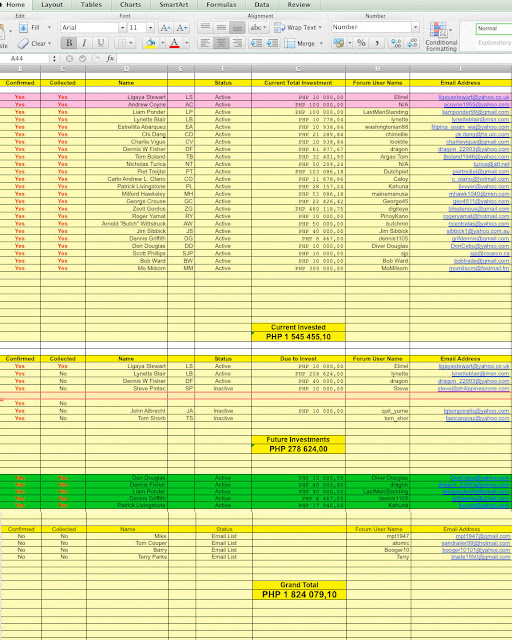Open the Borders dropdown arrow

131,43
